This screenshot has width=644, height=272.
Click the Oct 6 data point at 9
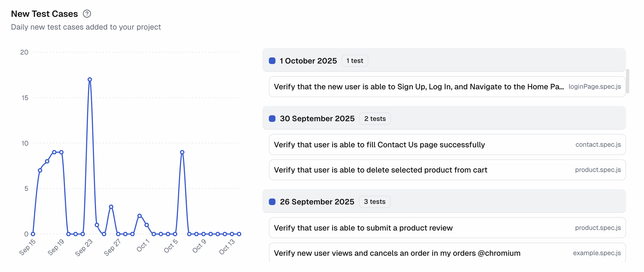coord(182,152)
